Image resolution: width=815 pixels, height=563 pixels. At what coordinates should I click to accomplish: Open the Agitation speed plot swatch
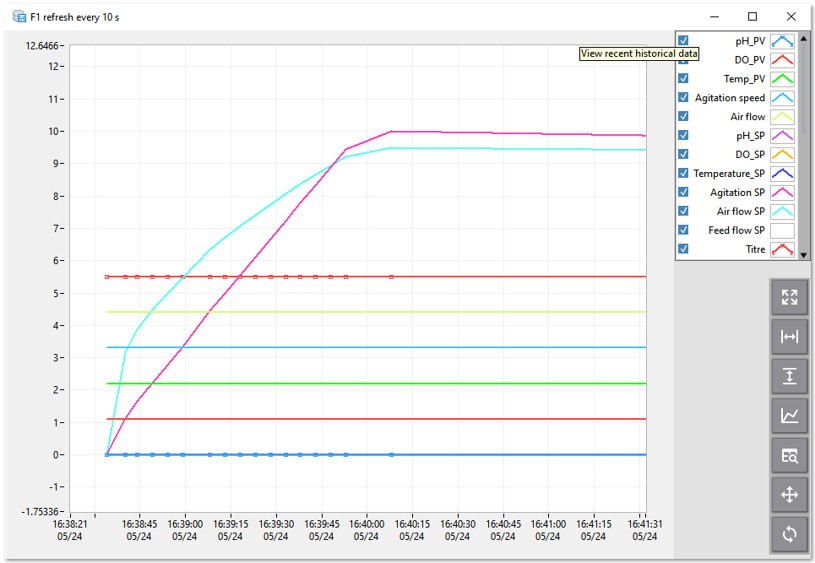tap(782, 98)
